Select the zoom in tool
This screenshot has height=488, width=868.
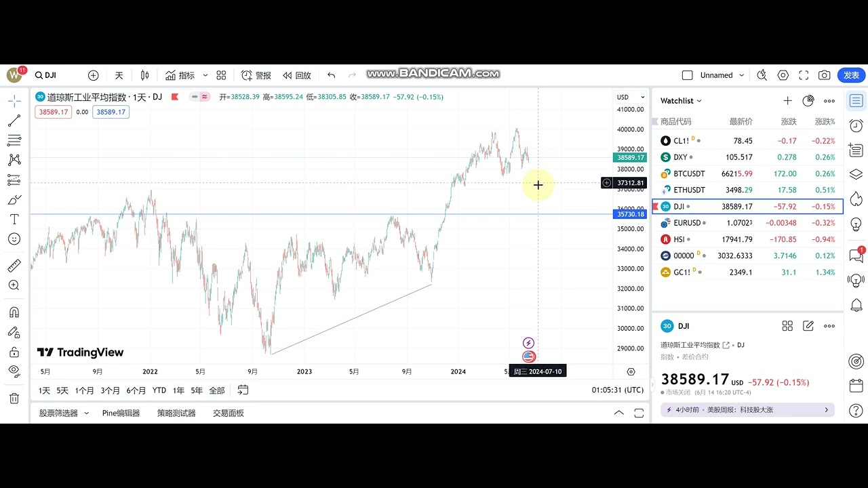click(14, 285)
